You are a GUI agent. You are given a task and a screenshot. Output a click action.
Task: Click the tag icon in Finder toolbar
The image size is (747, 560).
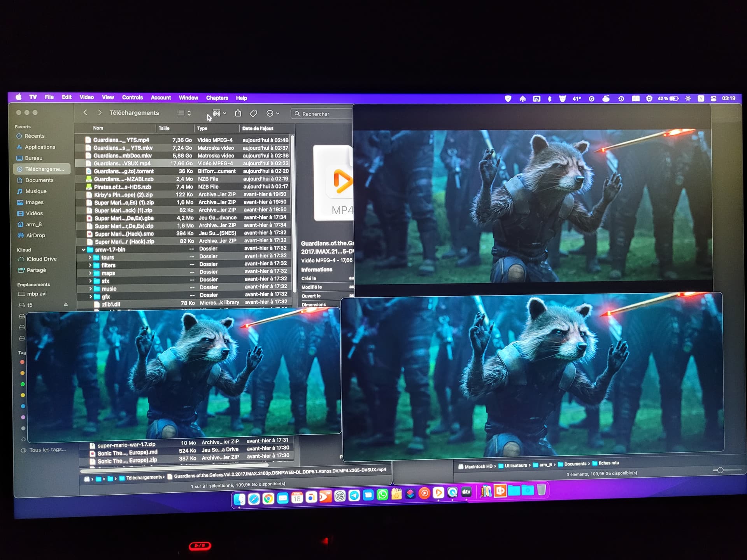(253, 113)
